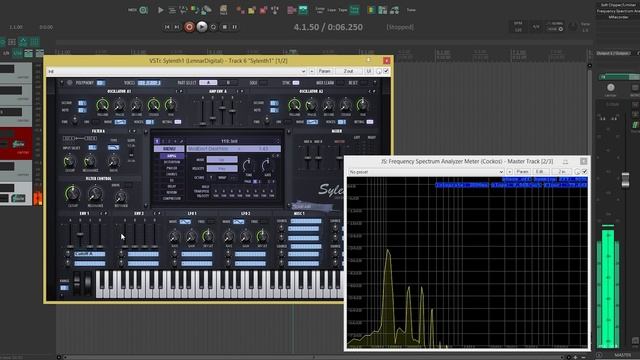Click Oscillator A2 Pan knob
The width and height of the screenshot is (640, 360).
pyautogui.click(x=362, y=106)
